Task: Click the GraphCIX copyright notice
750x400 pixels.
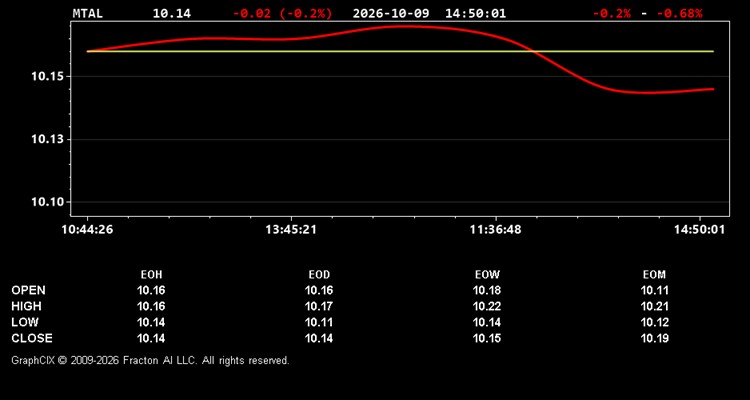Action: 151,360
